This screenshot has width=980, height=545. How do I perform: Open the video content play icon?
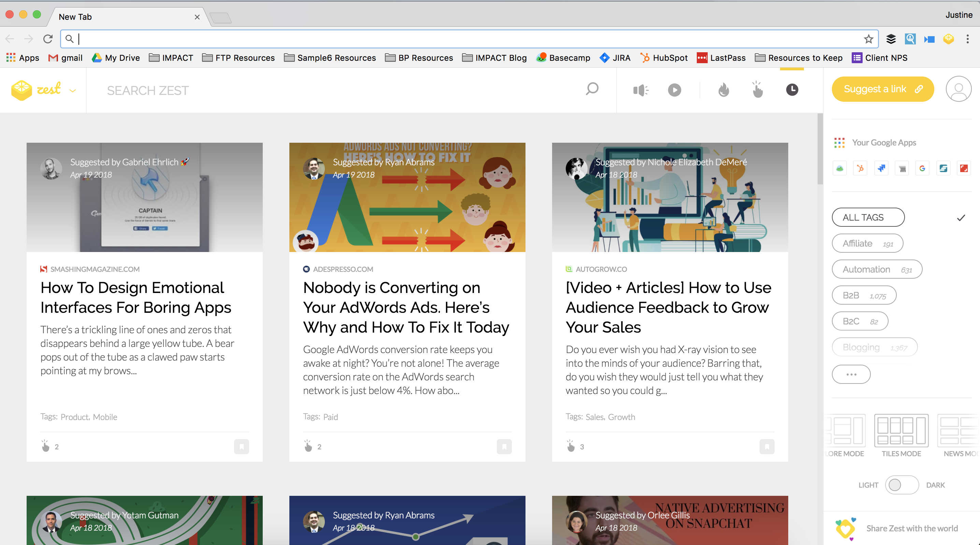coord(675,90)
